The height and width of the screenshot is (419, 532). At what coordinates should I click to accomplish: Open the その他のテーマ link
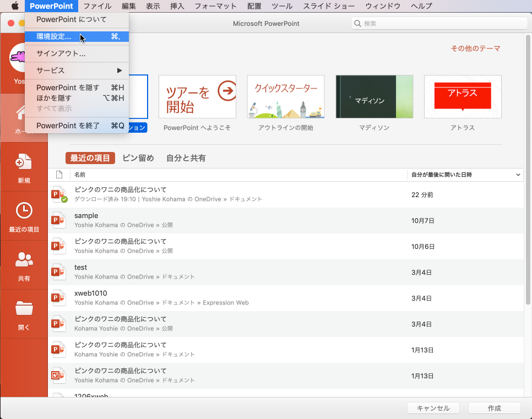coord(475,48)
